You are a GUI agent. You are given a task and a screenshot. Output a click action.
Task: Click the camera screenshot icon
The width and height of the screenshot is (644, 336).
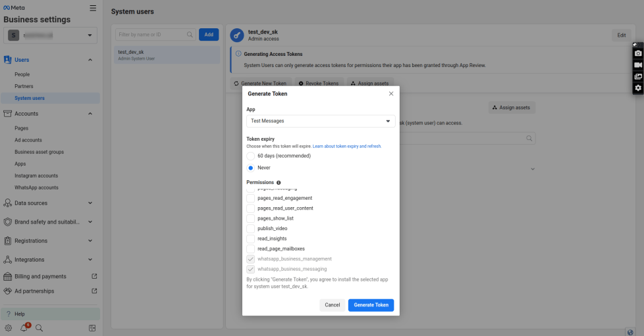(x=638, y=53)
